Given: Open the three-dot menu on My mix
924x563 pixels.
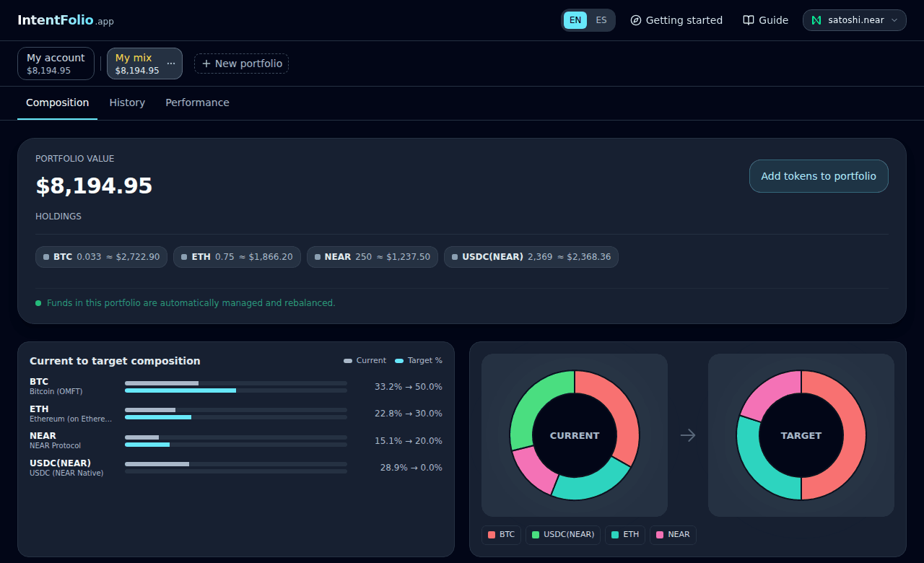Looking at the screenshot, I should [171, 64].
